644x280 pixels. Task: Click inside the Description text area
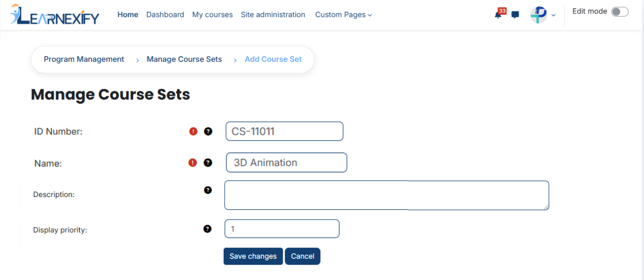pos(387,195)
